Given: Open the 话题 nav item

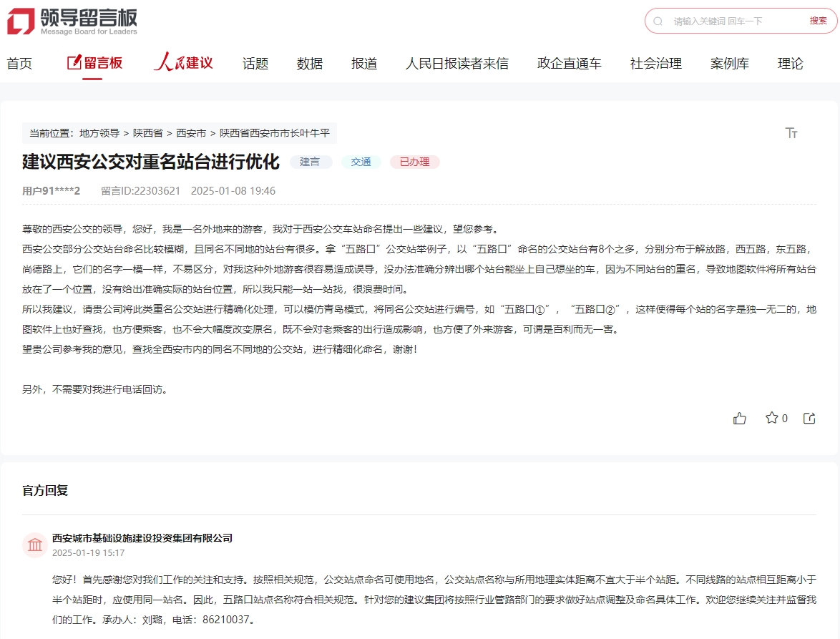Looking at the screenshot, I should point(255,64).
